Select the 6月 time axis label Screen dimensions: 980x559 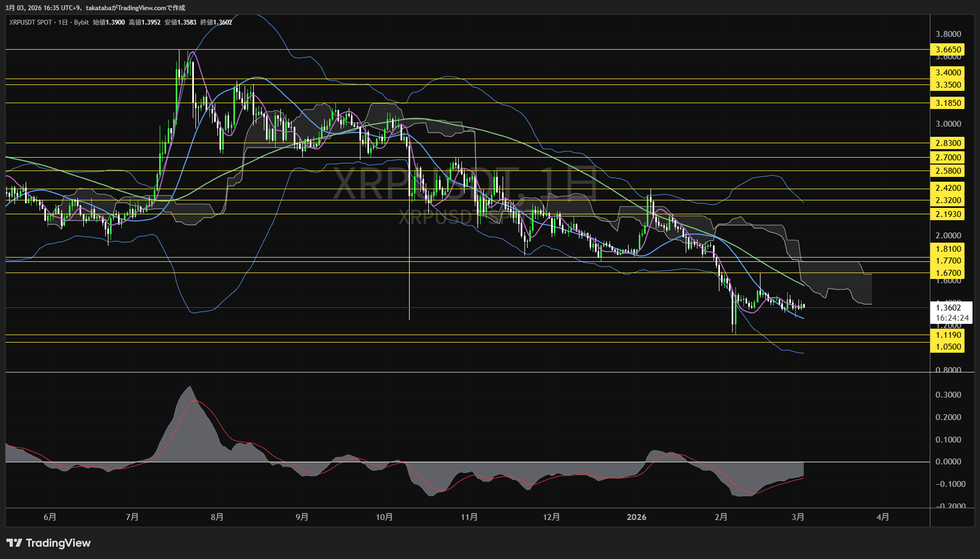pyautogui.click(x=50, y=517)
